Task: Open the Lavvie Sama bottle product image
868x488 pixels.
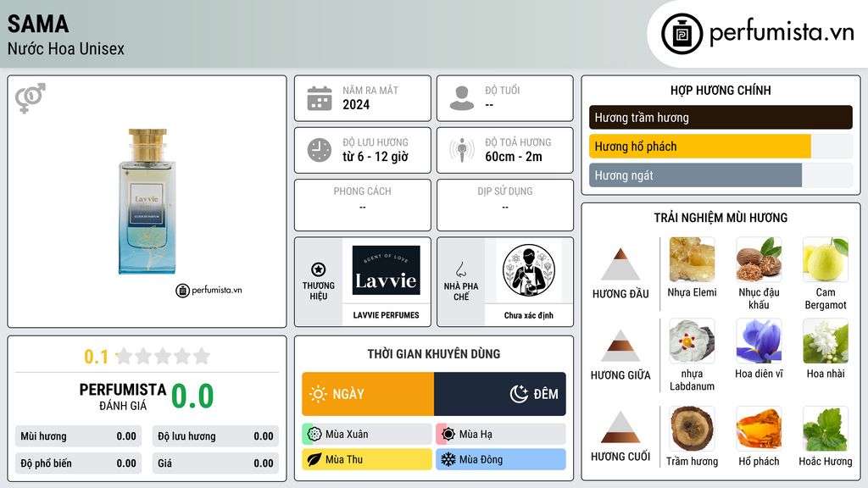Action: point(147,202)
